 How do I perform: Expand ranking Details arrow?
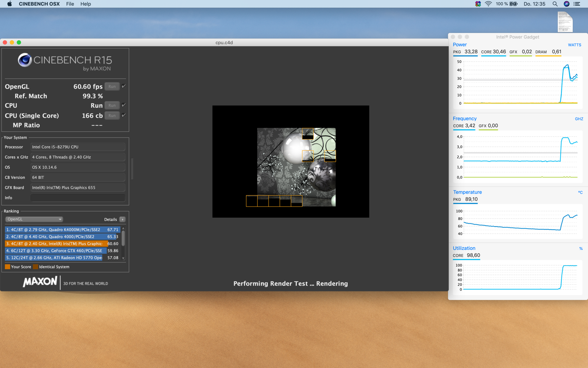pos(123,219)
